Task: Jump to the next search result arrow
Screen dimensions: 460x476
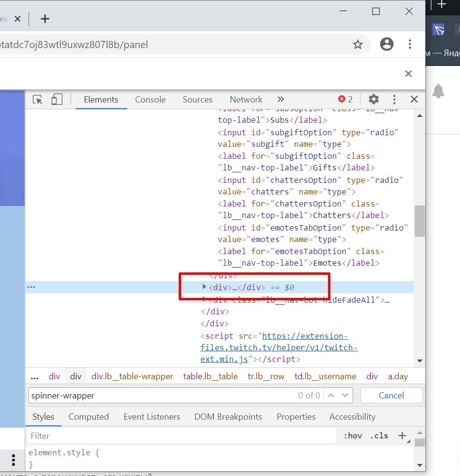Action: click(x=345, y=396)
